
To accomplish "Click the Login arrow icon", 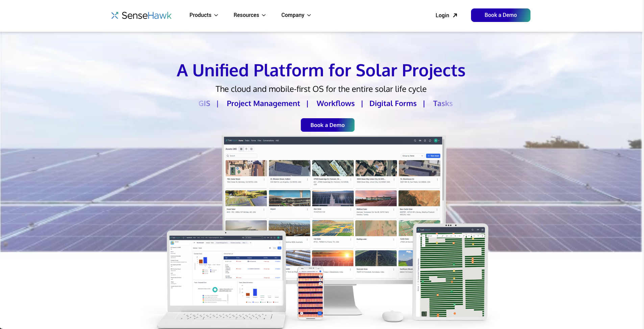I will 455,16.
